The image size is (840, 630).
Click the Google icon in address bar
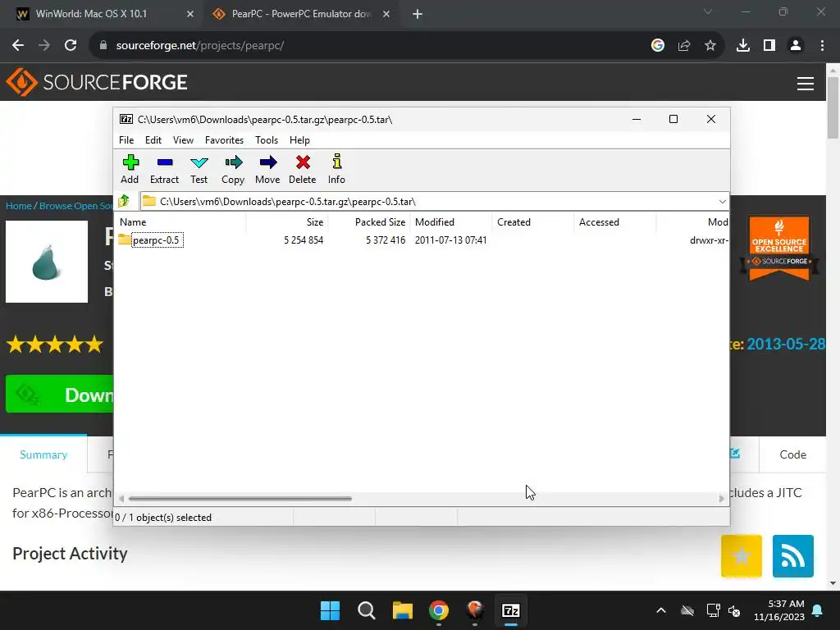tap(658, 46)
